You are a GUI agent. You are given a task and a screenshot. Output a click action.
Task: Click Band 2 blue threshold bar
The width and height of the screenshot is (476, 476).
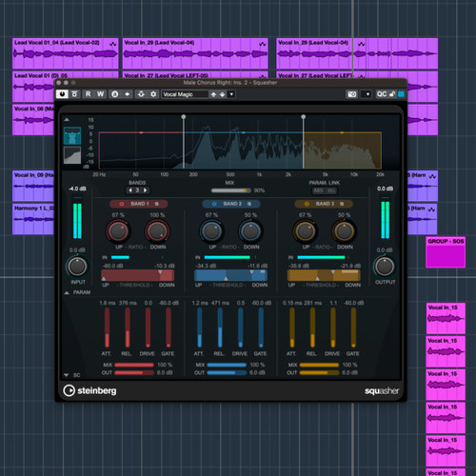coord(230,276)
